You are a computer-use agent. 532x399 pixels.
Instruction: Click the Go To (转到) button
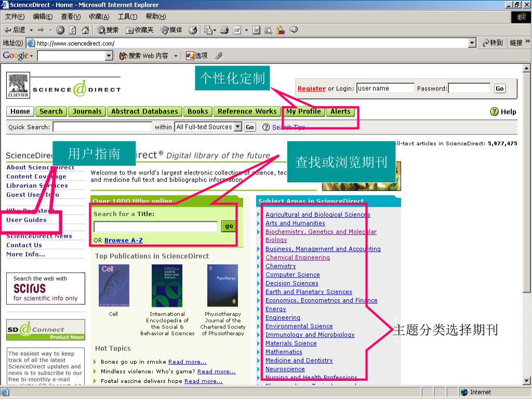pos(492,43)
